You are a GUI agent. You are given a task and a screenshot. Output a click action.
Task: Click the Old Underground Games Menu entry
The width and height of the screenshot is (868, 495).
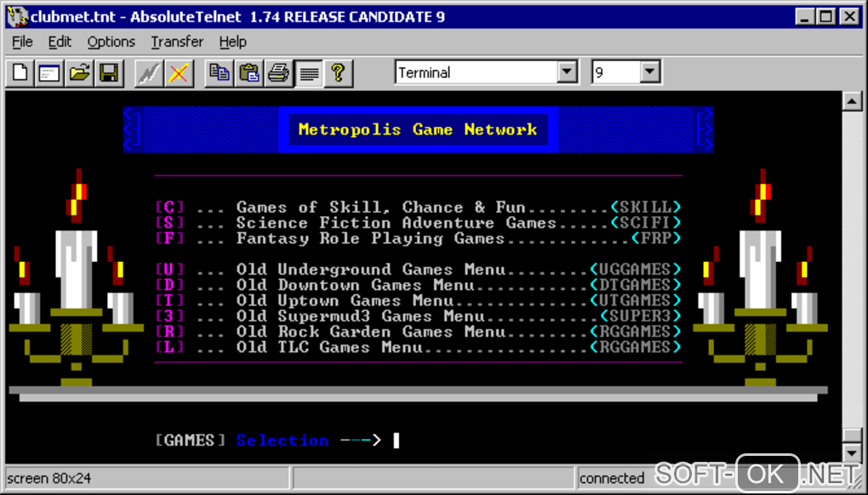(x=418, y=270)
